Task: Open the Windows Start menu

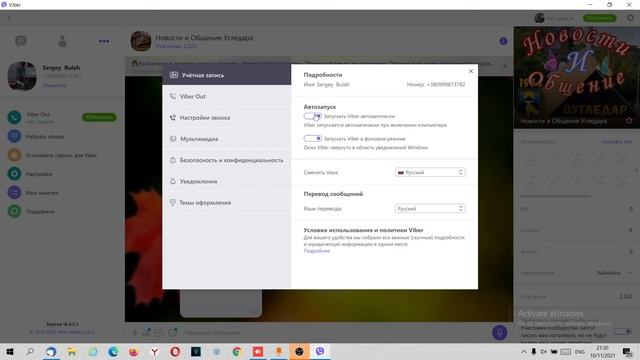Action: coord(10,351)
